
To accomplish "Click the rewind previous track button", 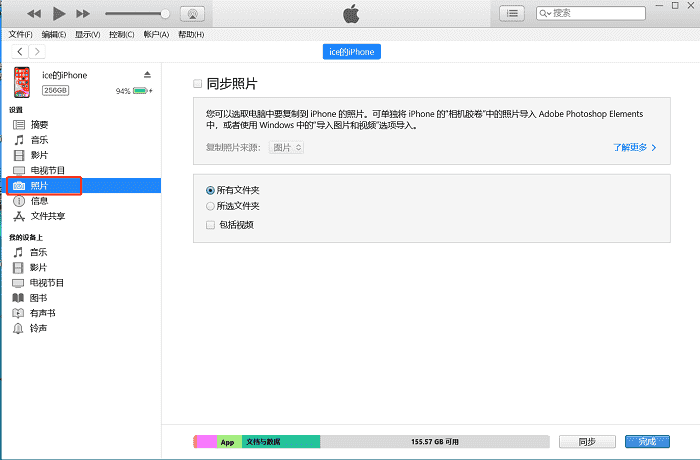I will (x=35, y=13).
